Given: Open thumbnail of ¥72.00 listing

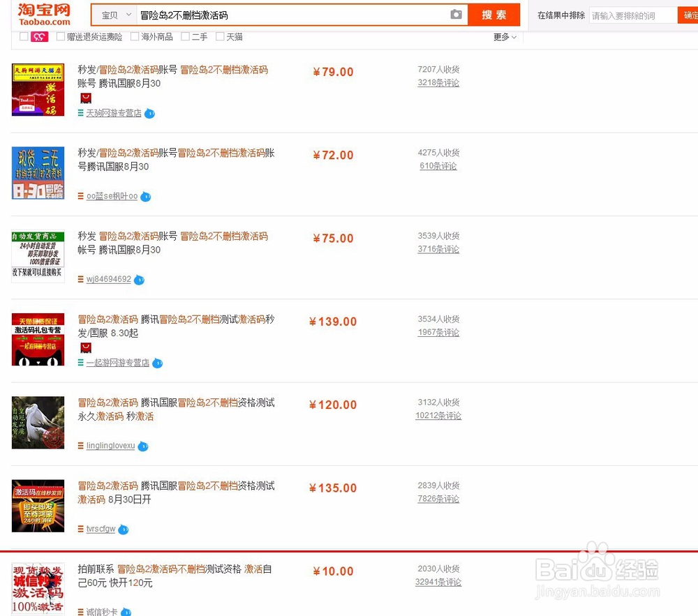Looking at the screenshot, I should click(x=38, y=172).
